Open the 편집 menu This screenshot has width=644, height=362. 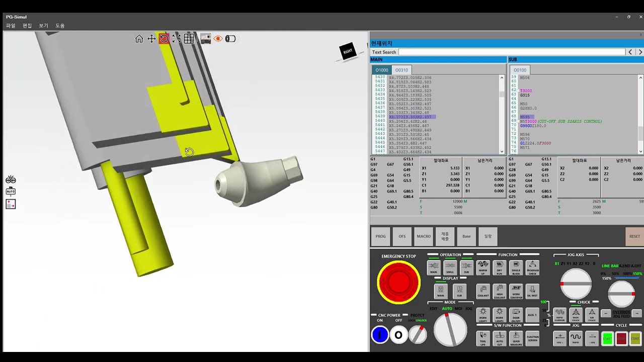(27, 26)
